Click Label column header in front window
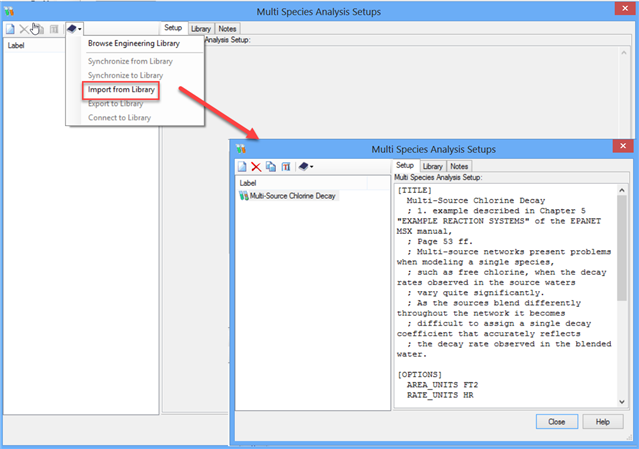 coord(302,183)
